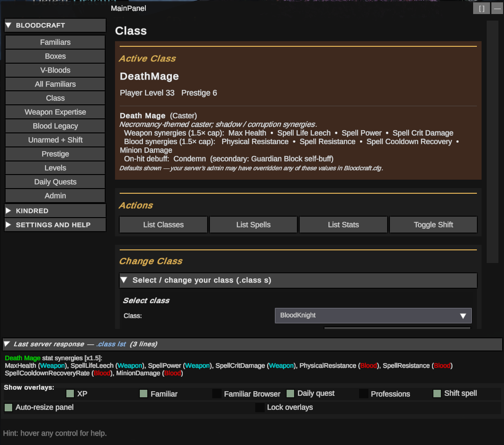This screenshot has width=504, height=445.
Task: Click the List Spells button
Action: 253,225
